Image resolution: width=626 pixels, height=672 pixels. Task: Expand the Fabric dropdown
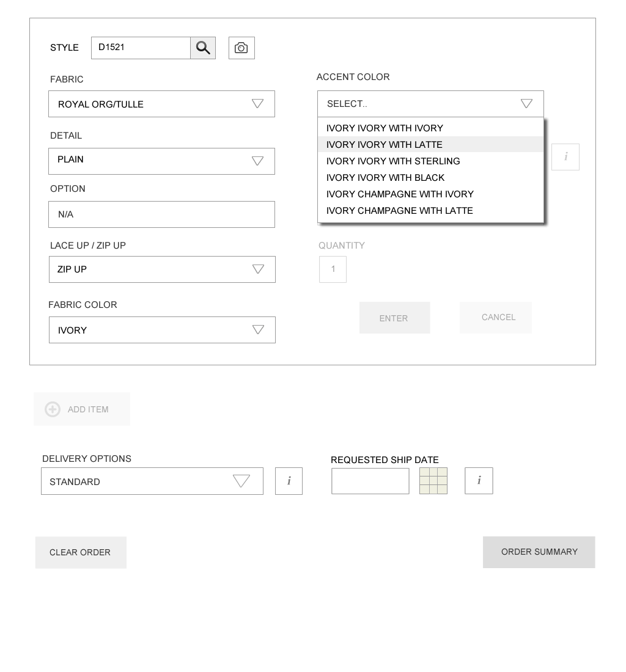coord(161,104)
